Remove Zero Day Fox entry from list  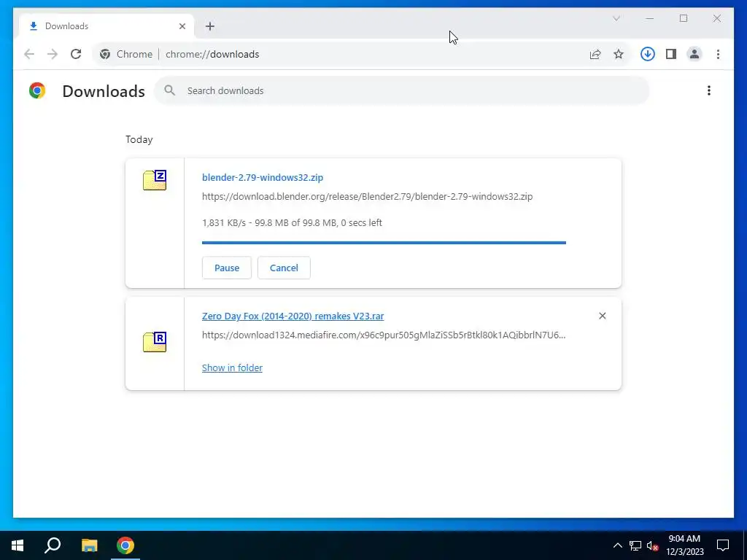click(602, 316)
